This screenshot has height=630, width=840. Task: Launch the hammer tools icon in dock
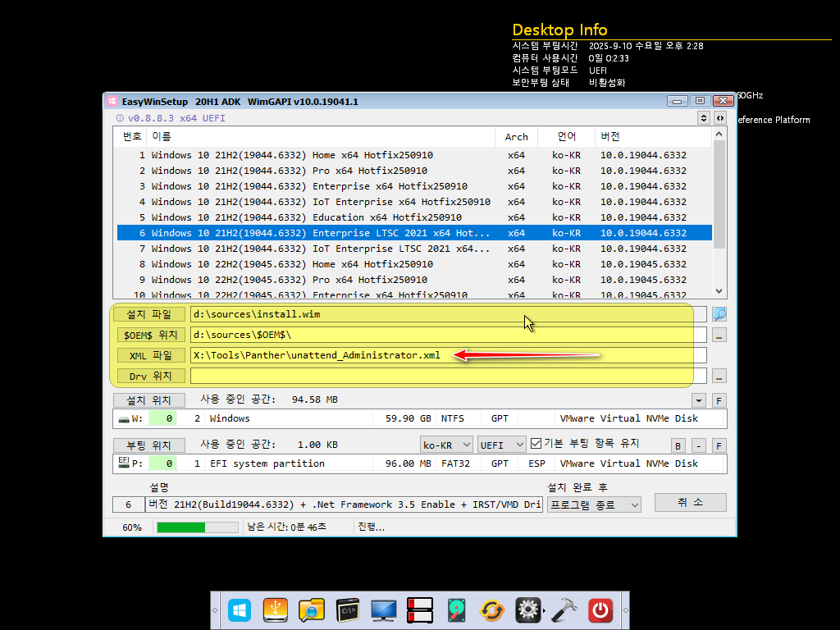(564, 610)
